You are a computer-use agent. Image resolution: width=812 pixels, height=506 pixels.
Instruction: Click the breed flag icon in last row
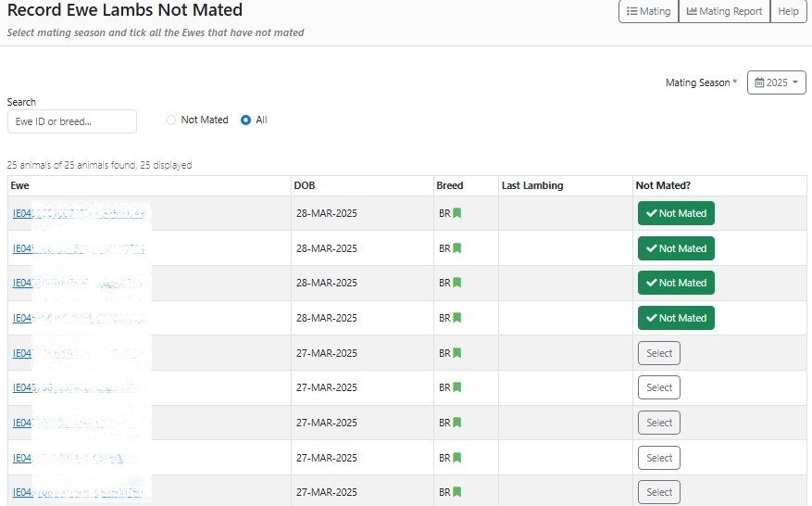[456, 492]
